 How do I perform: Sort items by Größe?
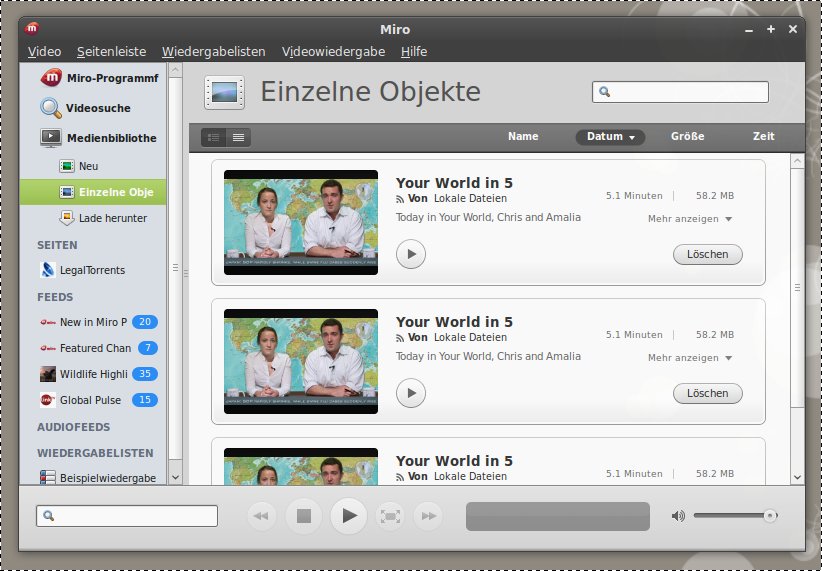point(687,136)
